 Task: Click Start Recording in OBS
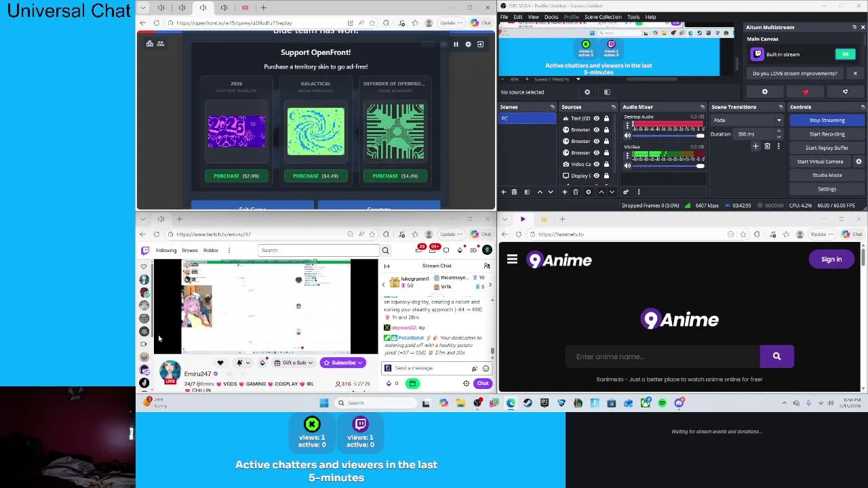pos(827,134)
